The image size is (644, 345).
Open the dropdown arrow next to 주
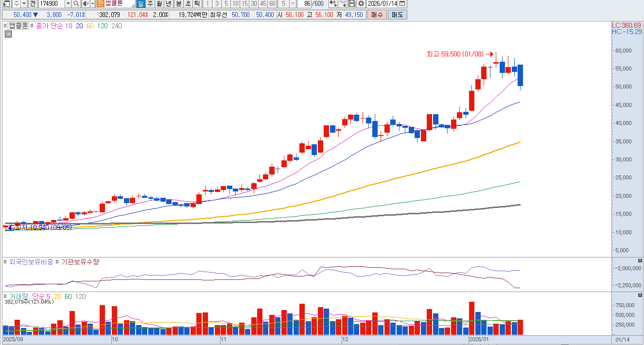point(23,4)
